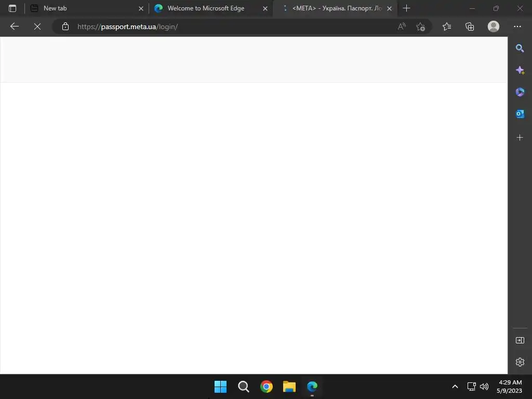The height and width of the screenshot is (399, 532).
Task: Open File Explorer from taskbar
Action: [289, 387]
